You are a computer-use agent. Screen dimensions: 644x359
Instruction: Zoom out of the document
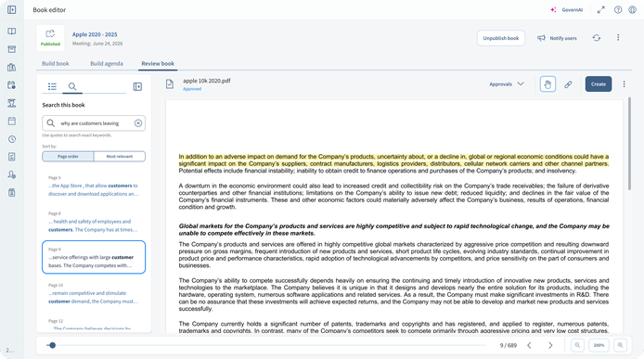(577, 345)
